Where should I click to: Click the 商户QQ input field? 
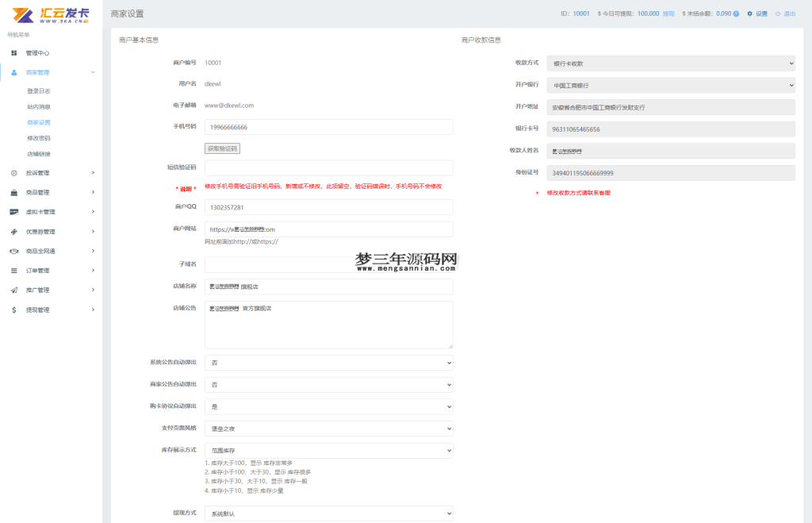(328, 207)
